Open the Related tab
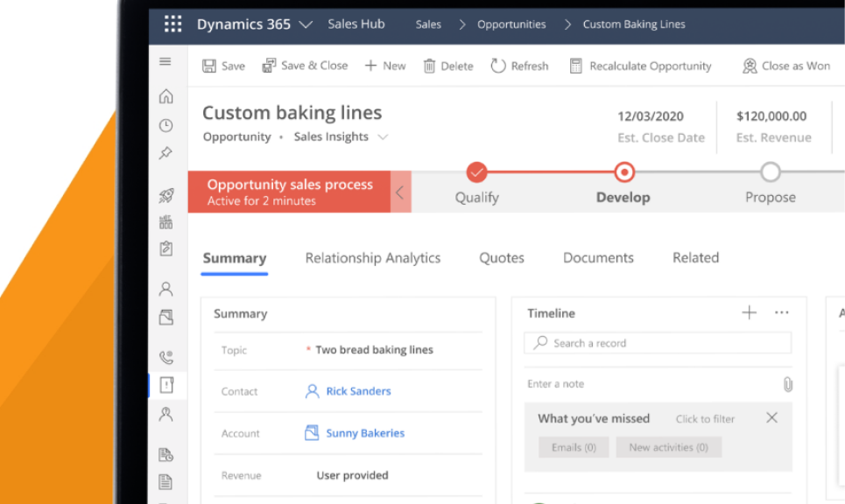The image size is (845, 504). [696, 258]
